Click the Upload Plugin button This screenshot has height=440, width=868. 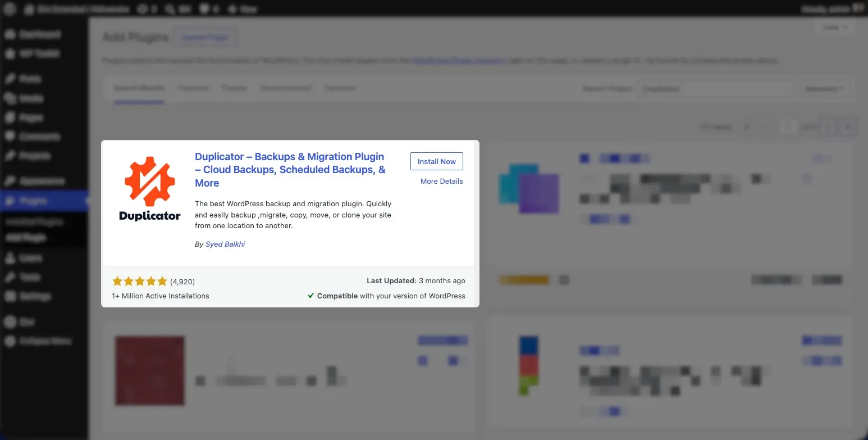click(205, 38)
